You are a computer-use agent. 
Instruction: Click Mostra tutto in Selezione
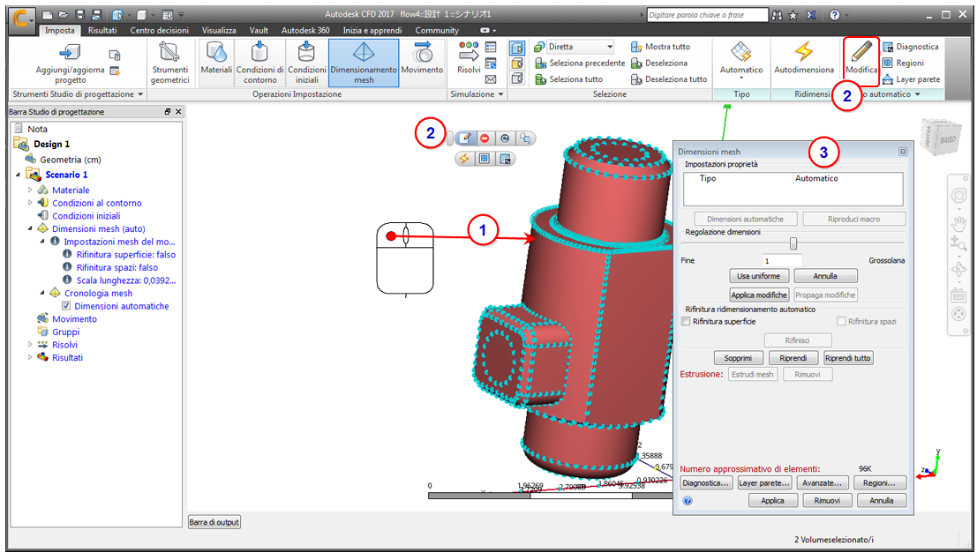[x=660, y=47]
